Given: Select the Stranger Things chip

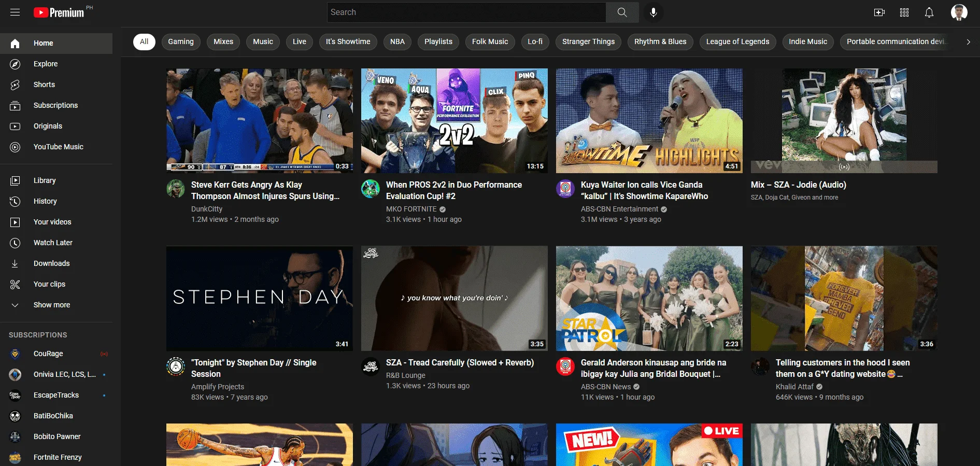Looking at the screenshot, I should tap(589, 42).
